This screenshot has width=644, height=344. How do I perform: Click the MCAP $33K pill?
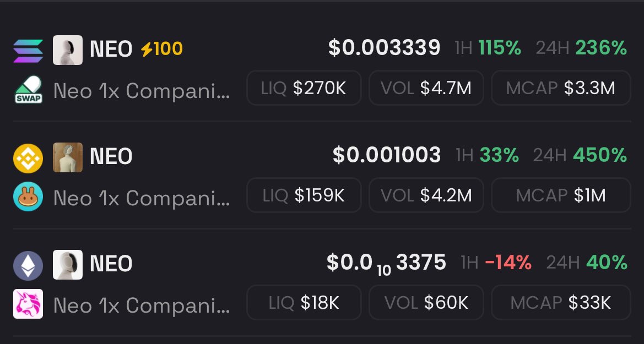point(561,303)
